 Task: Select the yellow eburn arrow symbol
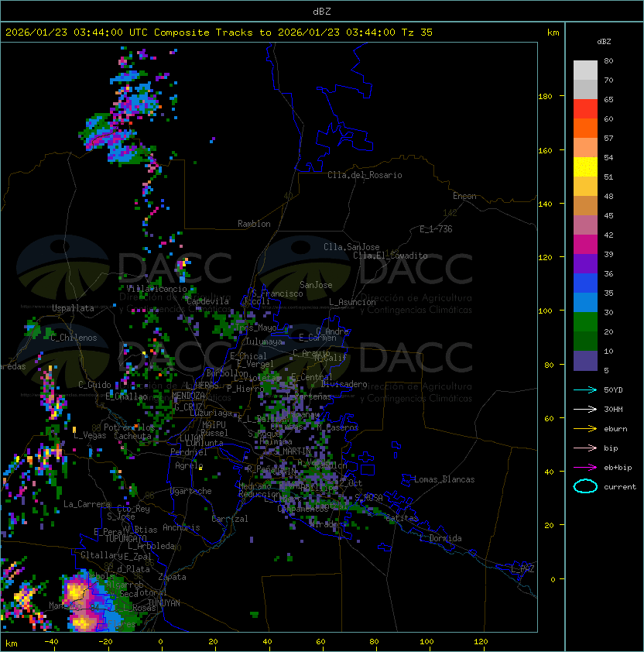[585, 429]
